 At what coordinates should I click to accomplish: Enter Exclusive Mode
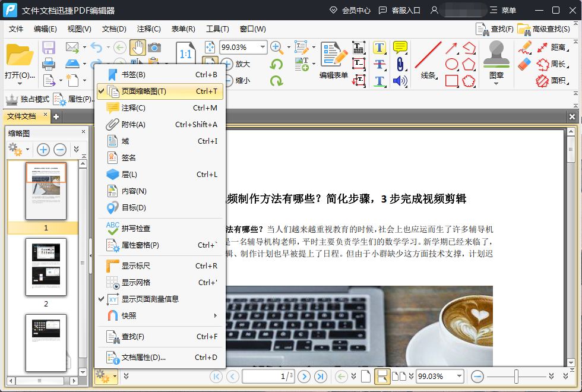(x=27, y=99)
